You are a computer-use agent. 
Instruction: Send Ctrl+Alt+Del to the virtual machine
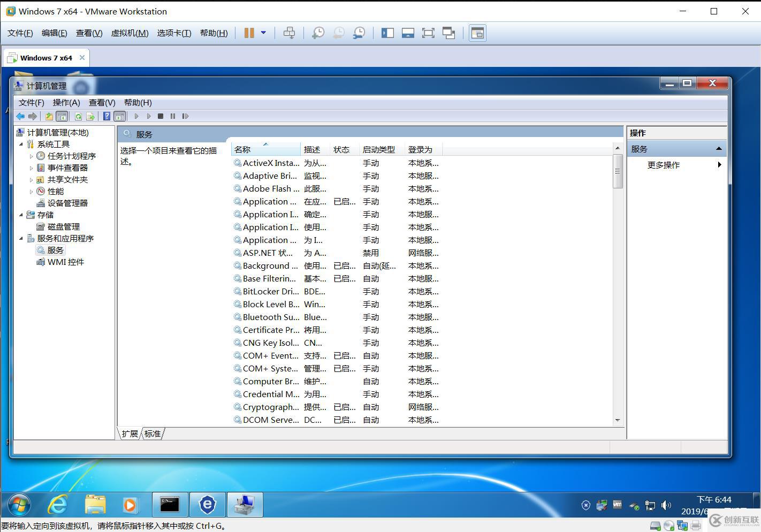pyautogui.click(x=289, y=33)
